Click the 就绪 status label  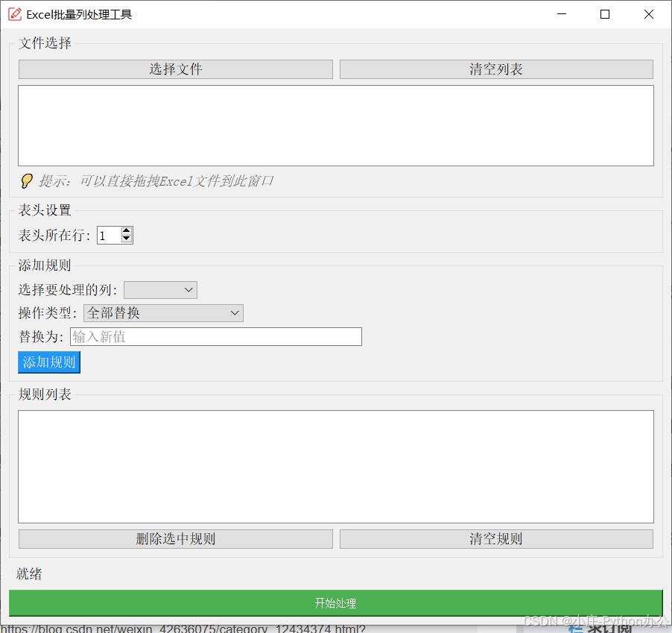click(27, 573)
